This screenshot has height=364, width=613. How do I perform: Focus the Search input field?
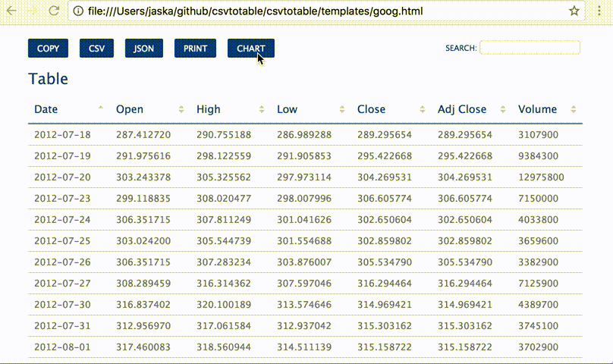[x=530, y=48]
